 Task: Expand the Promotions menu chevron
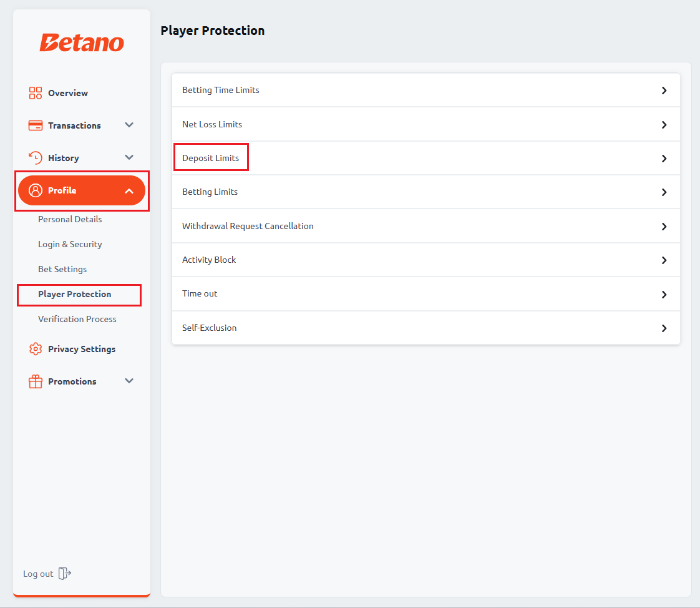[x=129, y=381]
